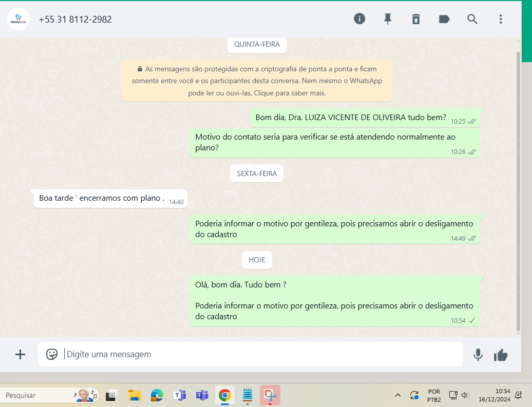
Task: Click the SEXTA-FEIRA date chip
Action: click(x=257, y=173)
